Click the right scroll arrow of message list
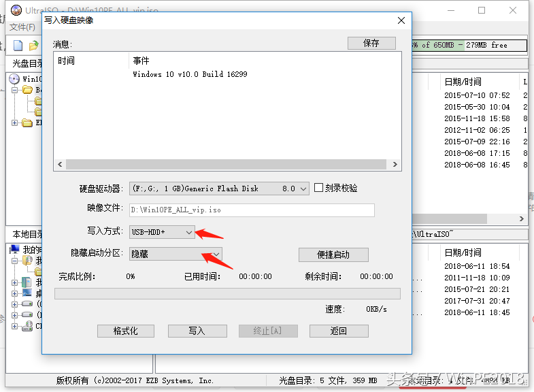534x392 pixels. click(x=395, y=164)
